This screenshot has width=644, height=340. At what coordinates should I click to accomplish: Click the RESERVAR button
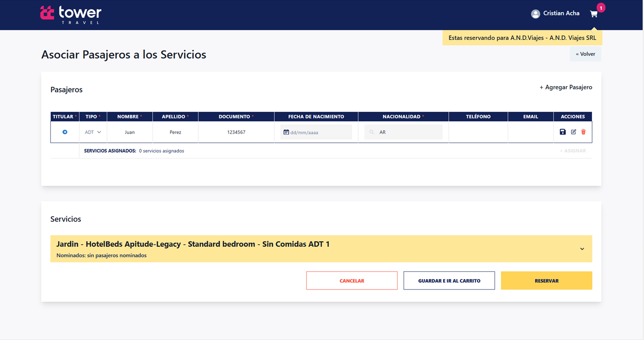[546, 281]
